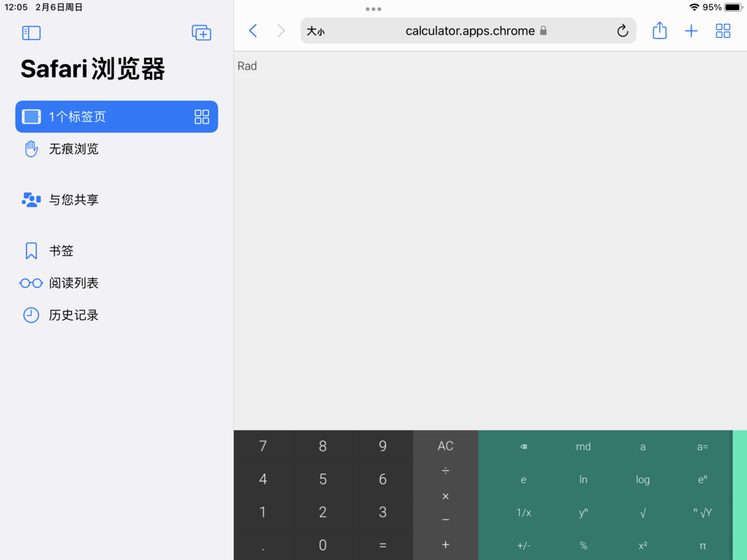Show the tab overview grid in the toolbar

(x=723, y=31)
